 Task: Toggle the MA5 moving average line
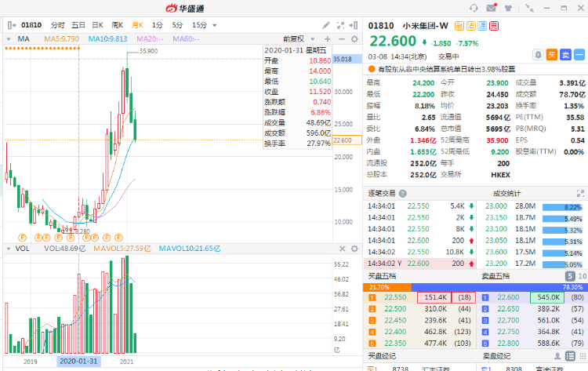[61, 38]
